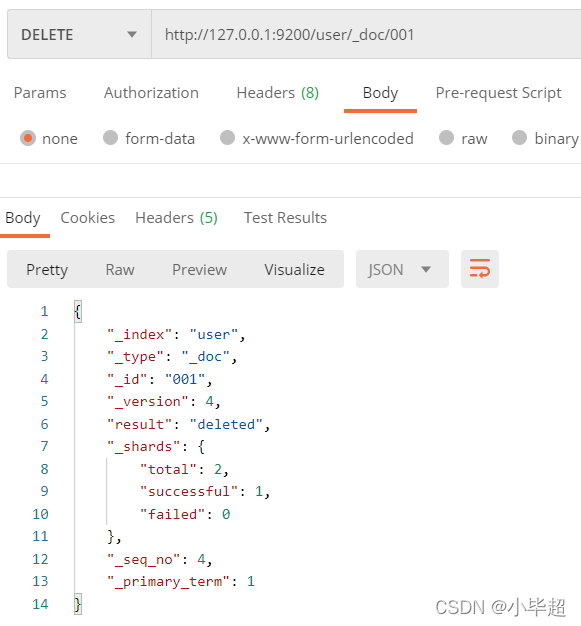Select the binary body radio button
581x626 pixels.
tap(520, 138)
